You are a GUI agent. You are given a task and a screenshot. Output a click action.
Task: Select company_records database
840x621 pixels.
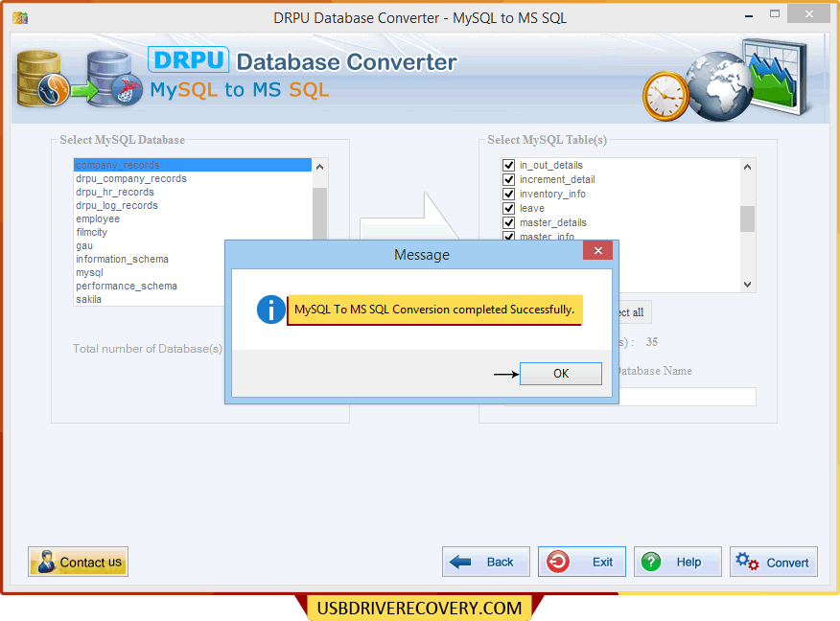click(193, 165)
